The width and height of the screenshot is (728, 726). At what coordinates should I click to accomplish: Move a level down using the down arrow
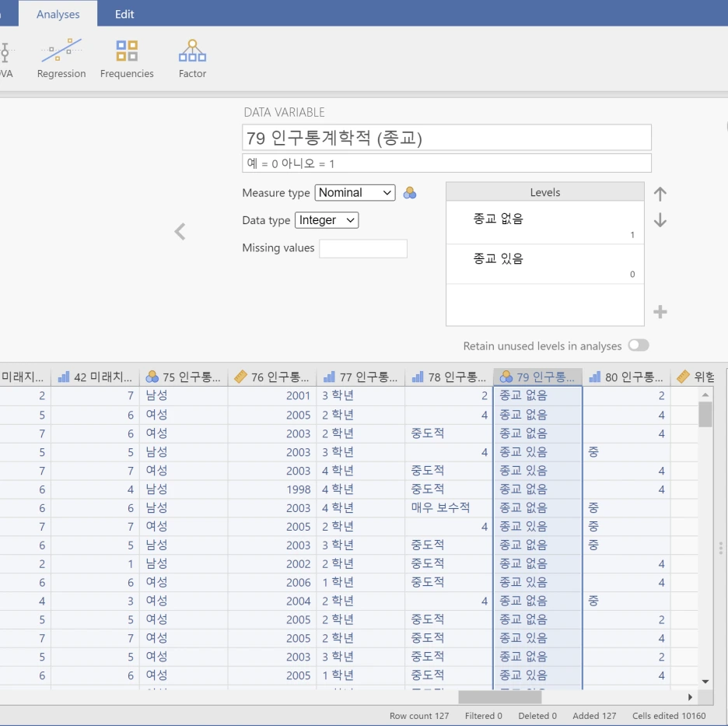click(x=660, y=222)
